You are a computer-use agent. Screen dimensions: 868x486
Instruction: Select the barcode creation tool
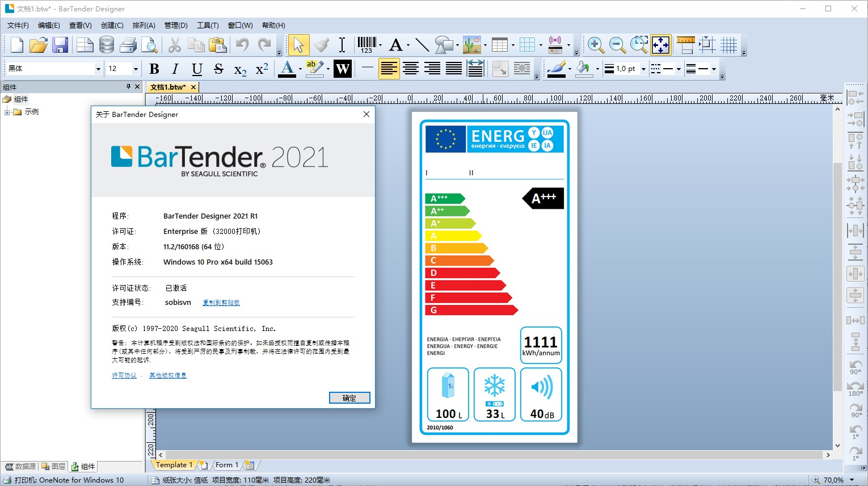pyautogui.click(x=366, y=44)
